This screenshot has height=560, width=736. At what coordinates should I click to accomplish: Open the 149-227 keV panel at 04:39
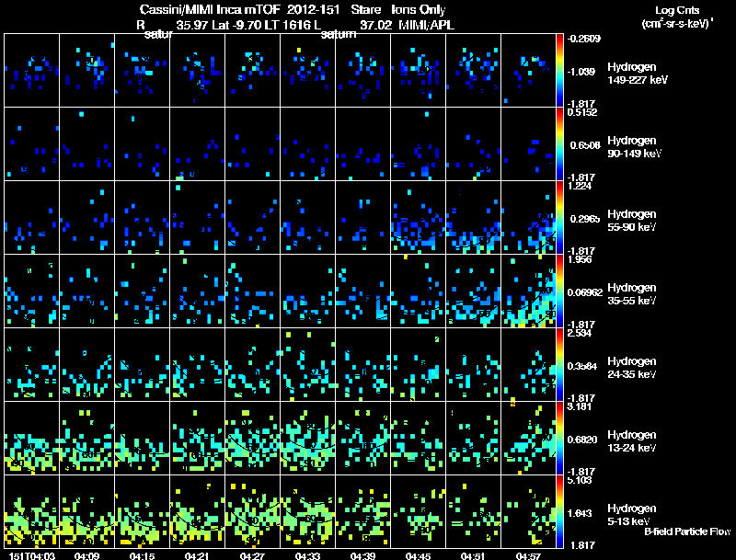362,71
